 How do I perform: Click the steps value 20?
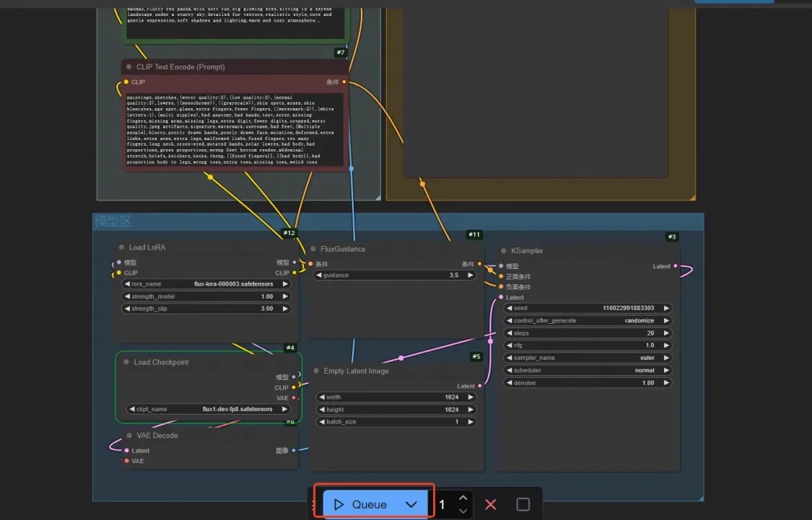650,333
